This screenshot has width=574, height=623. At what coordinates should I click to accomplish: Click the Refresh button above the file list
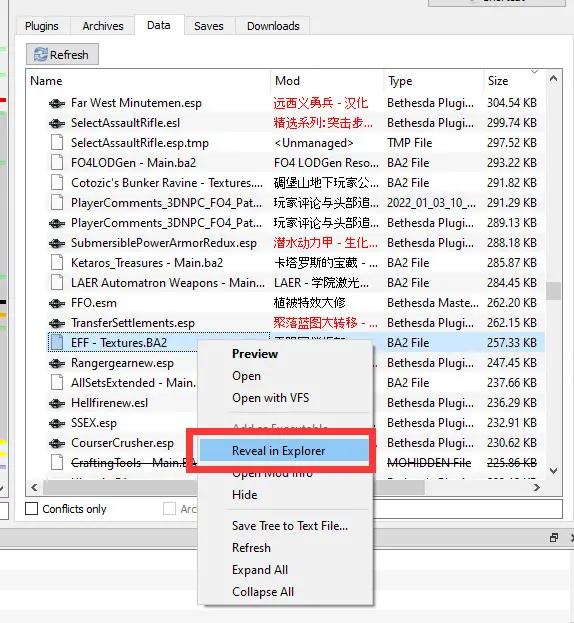click(62, 54)
